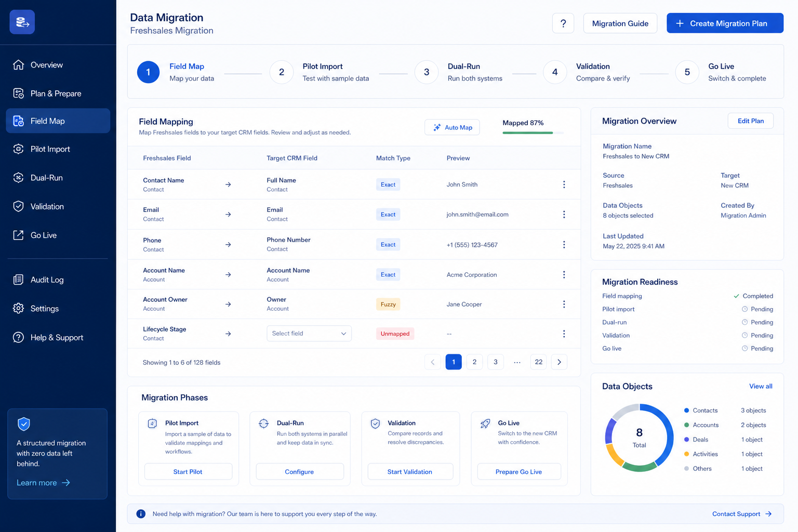Click the Go Live sidebar icon
Screen dimensions: 798x532
click(x=19, y=235)
